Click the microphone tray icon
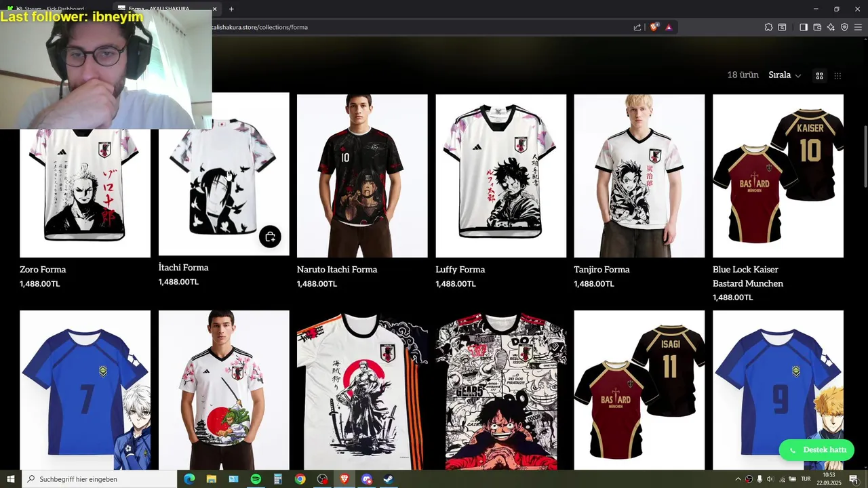Screen dimensions: 868x488 759,479
